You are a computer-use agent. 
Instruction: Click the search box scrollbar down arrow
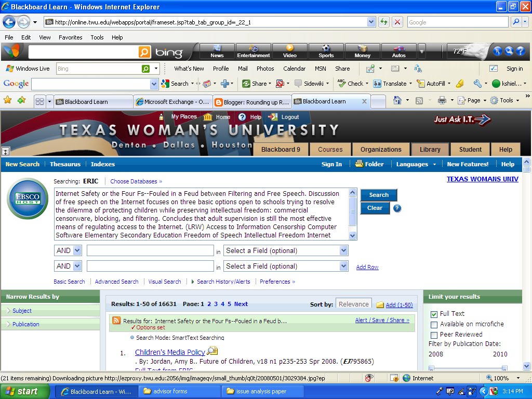[x=353, y=235]
